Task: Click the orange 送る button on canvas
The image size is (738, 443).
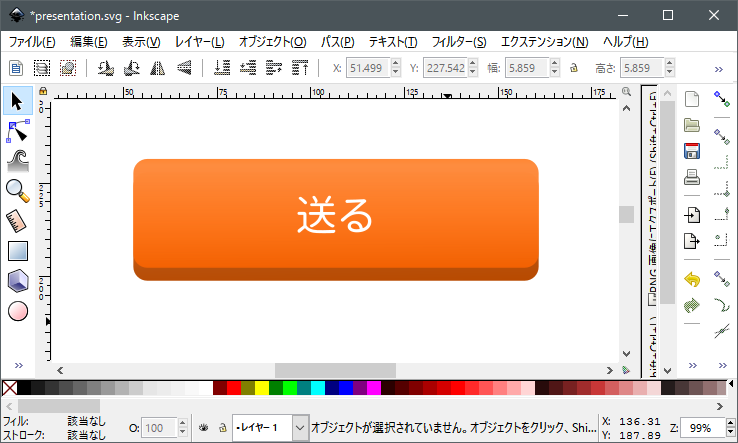Action: pyautogui.click(x=336, y=219)
